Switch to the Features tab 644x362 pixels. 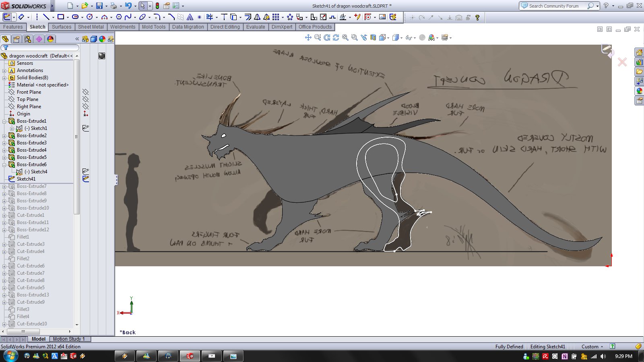click(x=13, y=27)
